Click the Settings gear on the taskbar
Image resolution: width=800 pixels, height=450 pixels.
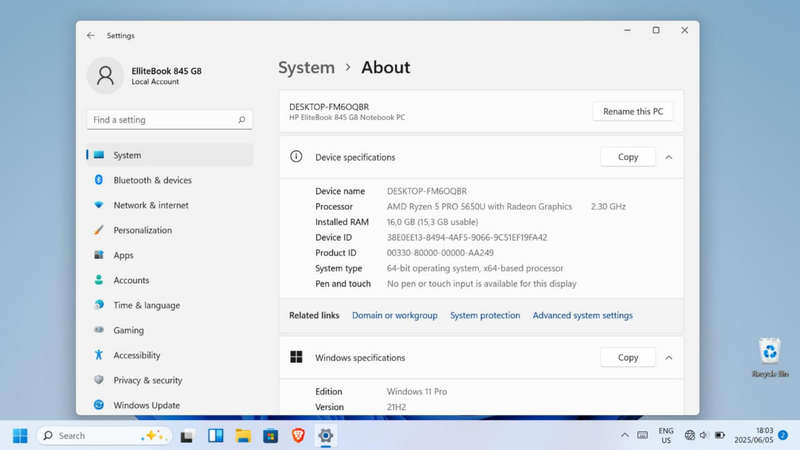pyautogui.click(x=326, y=436)
